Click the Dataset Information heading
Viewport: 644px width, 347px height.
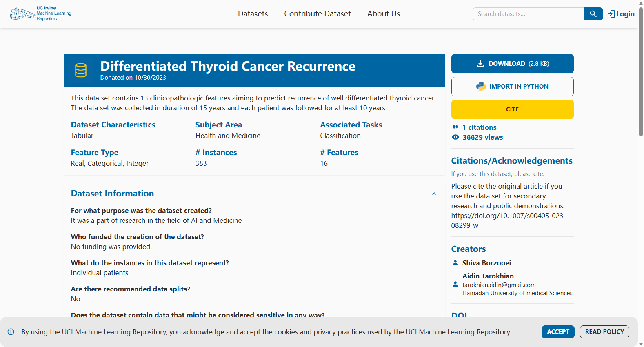(x=113, y=194)
